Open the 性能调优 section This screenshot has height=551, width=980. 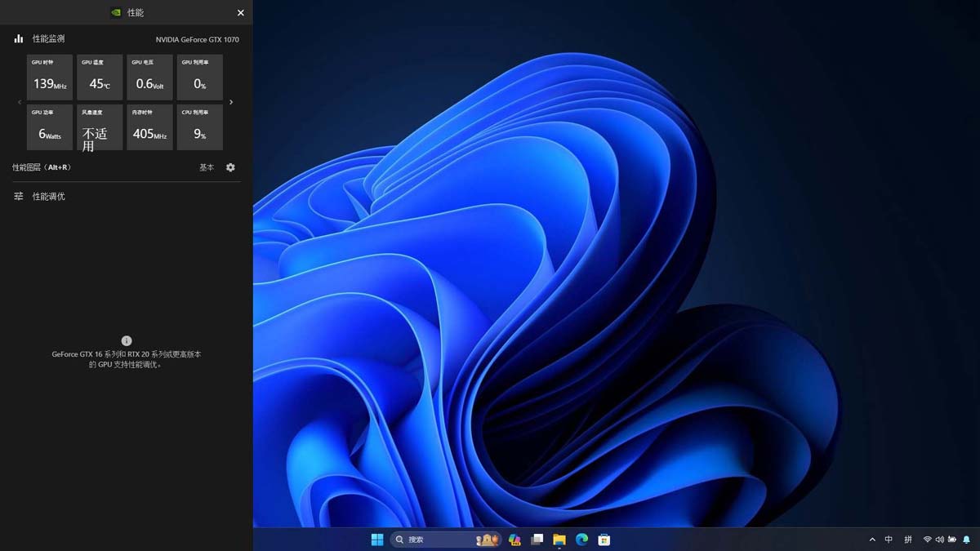(48, 197)
